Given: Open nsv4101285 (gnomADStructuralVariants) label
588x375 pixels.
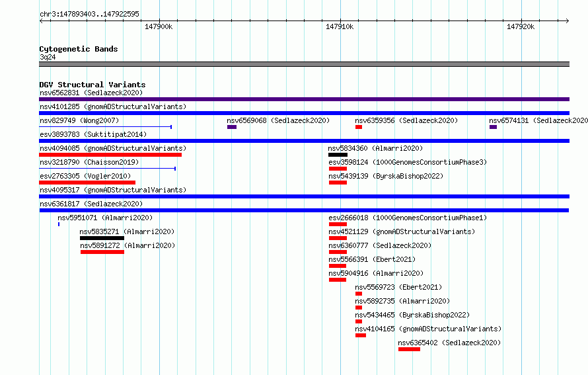Looking at the screenshot, I should (x=113, y=106).
